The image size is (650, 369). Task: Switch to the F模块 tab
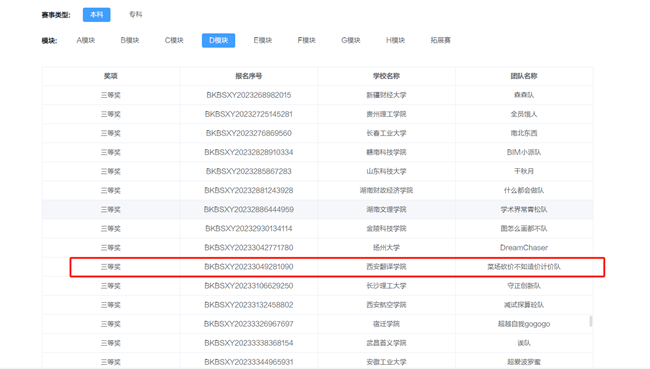[x=307, y=40]
